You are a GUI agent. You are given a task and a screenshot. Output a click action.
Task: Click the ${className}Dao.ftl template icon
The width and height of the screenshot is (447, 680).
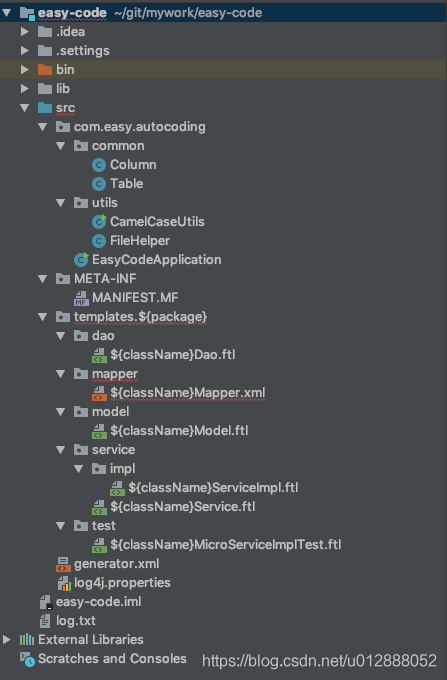[99, 355]
